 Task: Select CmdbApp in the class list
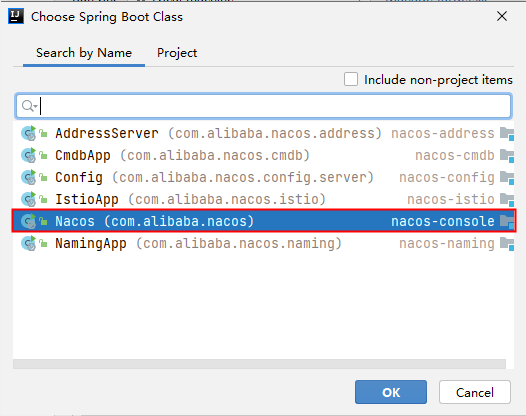coord(263,155)
